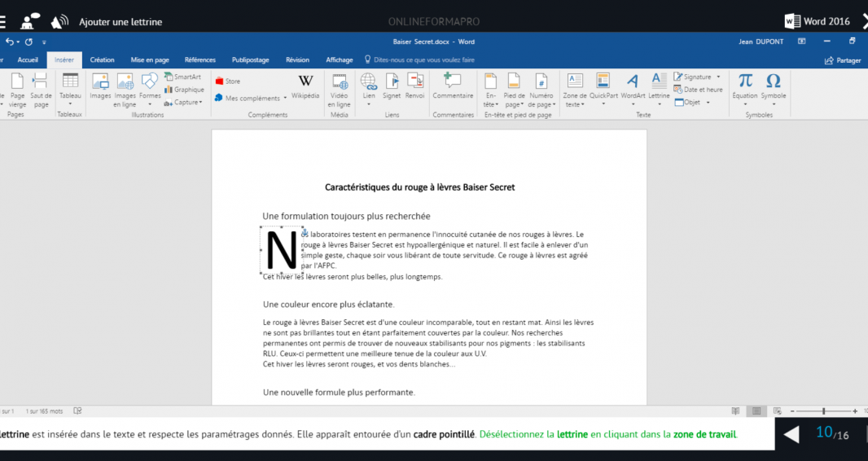
Task: Switch to read mode view in status bar
Action: (x=735, y=411)
